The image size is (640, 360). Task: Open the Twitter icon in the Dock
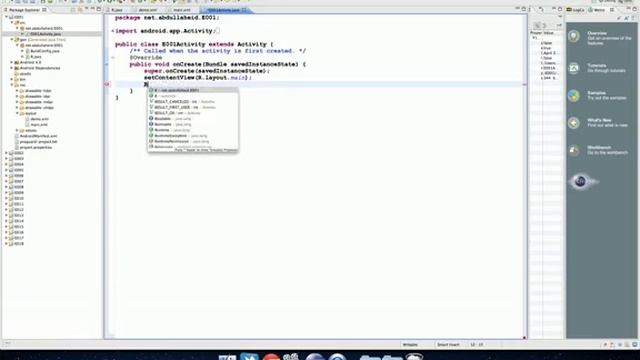click(x=249, y=357)
